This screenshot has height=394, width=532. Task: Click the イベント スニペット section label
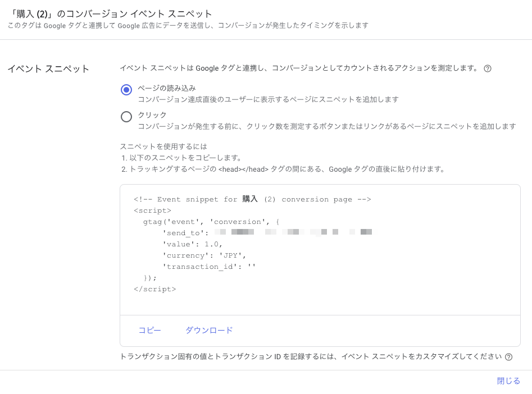click(48, 69)
